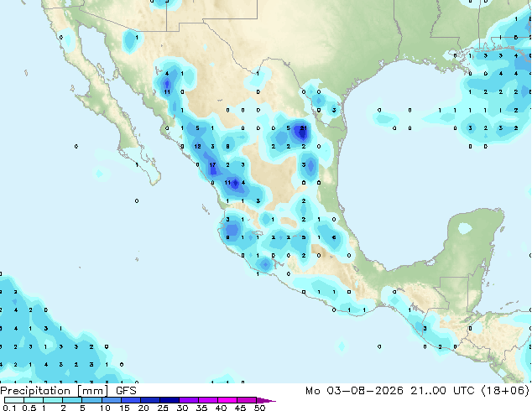Click the "21:00 UTC" time text
Viewport: 532px width, 411px height.
click(442, 391)
